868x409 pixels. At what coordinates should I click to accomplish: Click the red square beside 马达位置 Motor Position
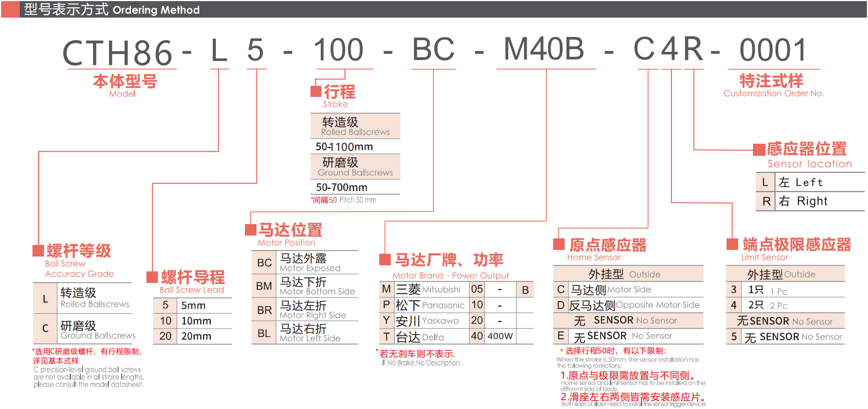[x=251, y=230]
